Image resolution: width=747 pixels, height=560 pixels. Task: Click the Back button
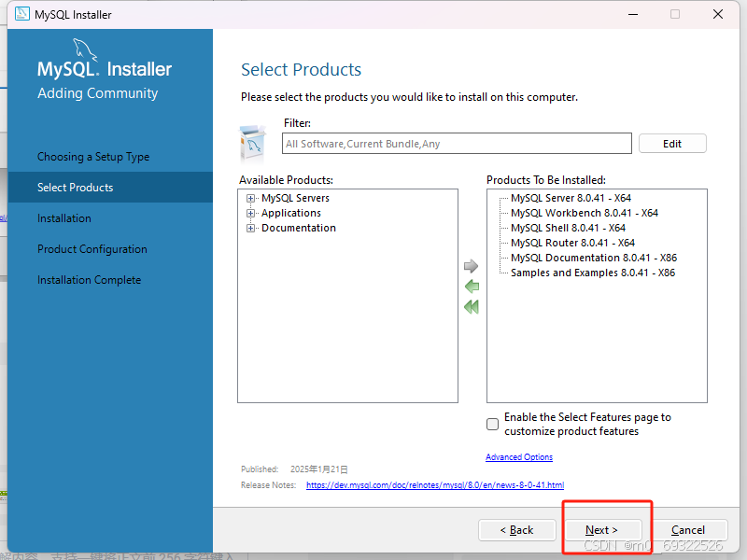(x=517, y=530)
